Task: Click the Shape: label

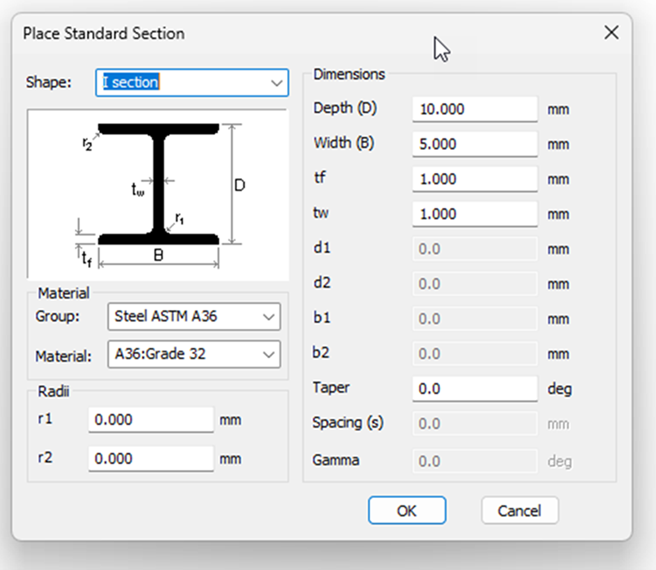Action: (49, 82)
